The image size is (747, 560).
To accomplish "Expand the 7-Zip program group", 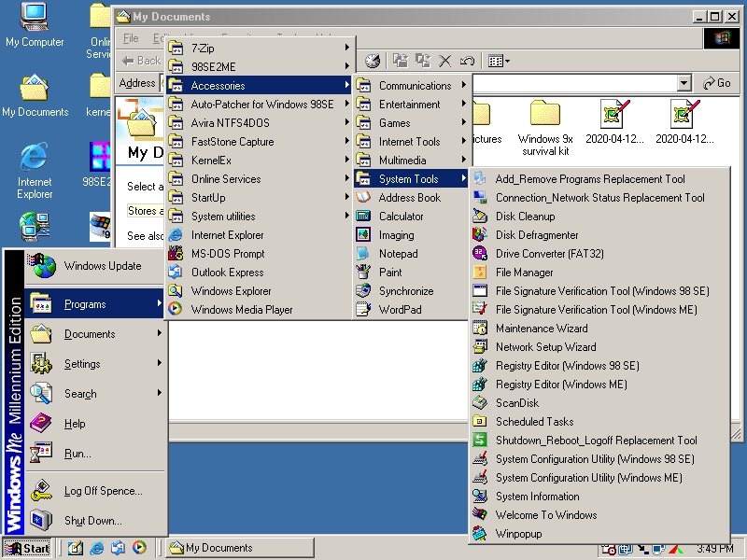I will (x=259, y=49).
